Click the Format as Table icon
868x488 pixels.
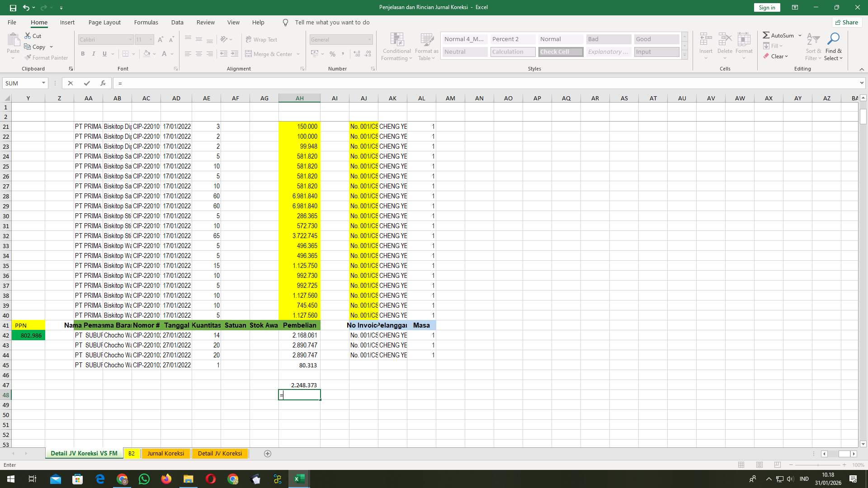(x=425, y=46)
